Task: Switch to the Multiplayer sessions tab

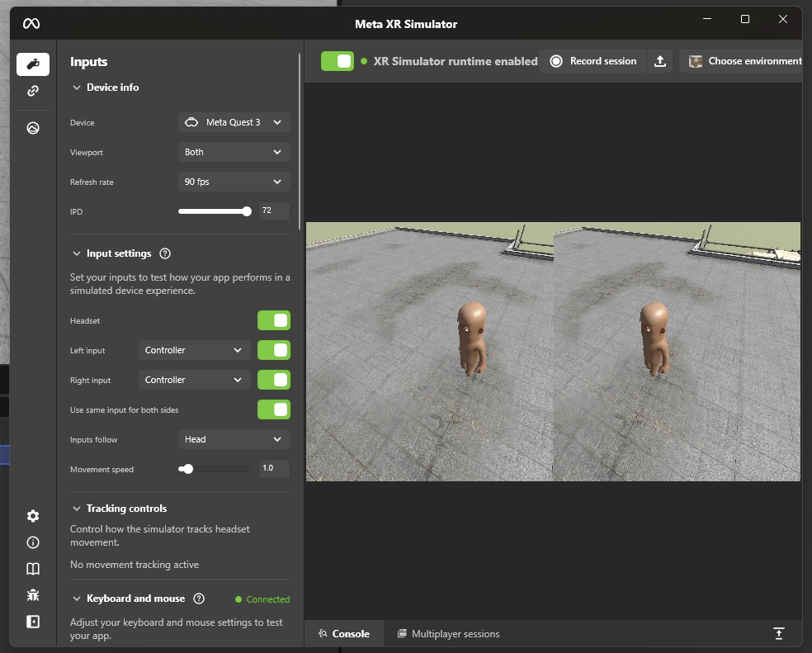Action: click(448, 633)
